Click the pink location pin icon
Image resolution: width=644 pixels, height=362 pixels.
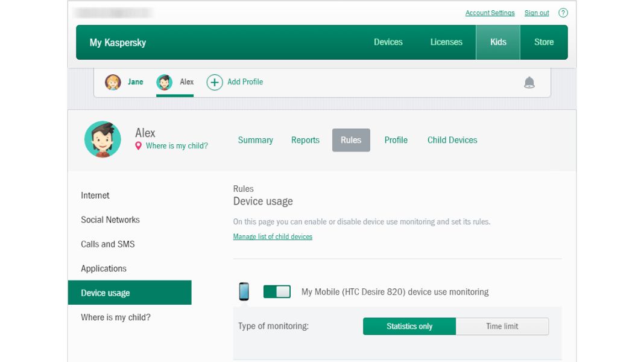139,146
